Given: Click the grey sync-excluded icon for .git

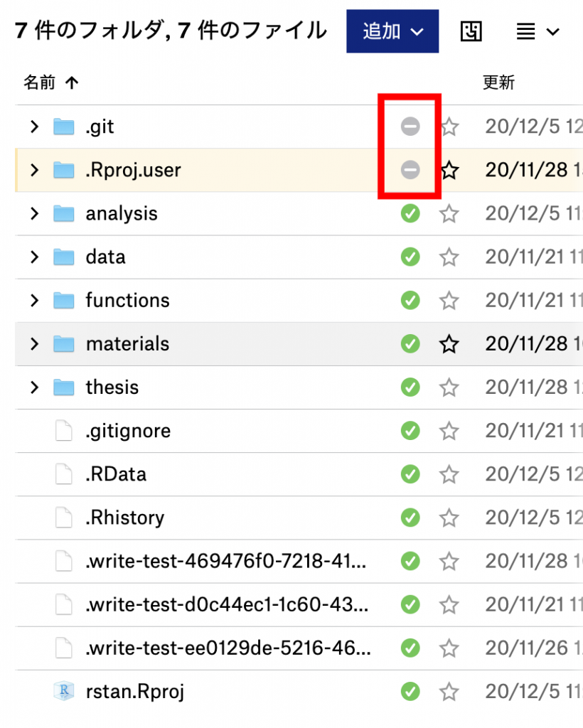Looking at the screenshot, I should (410, 127).
